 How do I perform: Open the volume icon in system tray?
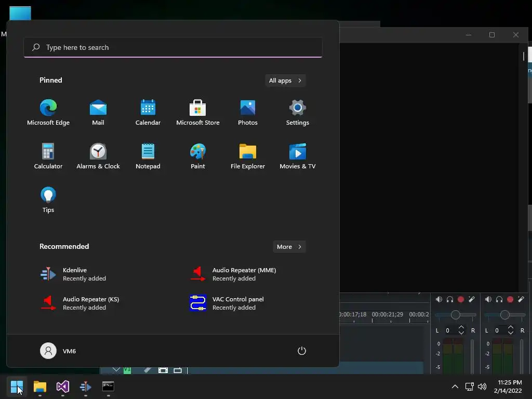coord(482,387)
